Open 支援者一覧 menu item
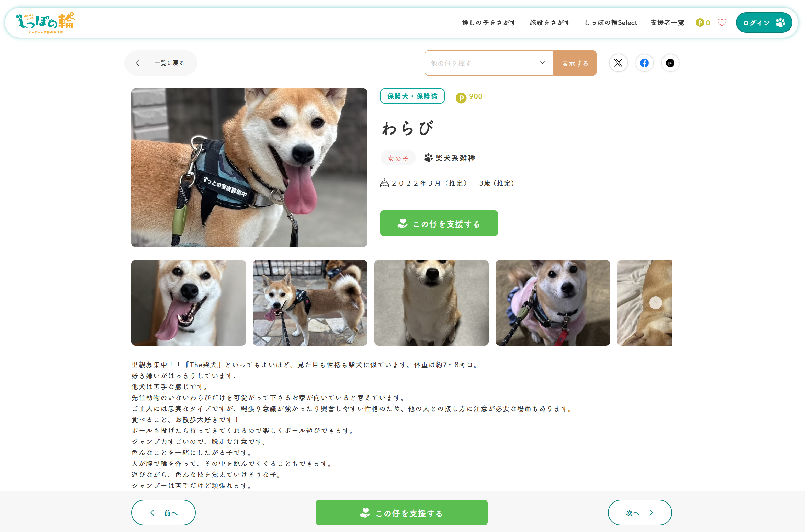Viewport: 805px width, 532px height. point(667,23)
